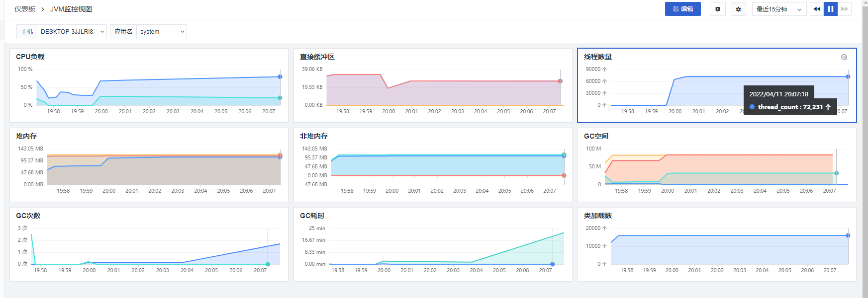Screen dimensions: 868x298
Task: Click the play/presentation mode icon
Action: tap(718, 9)
